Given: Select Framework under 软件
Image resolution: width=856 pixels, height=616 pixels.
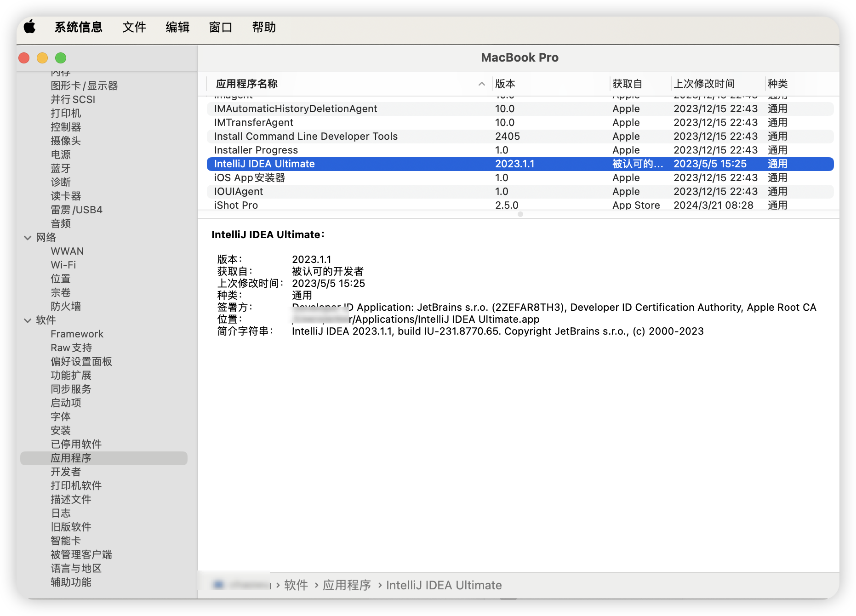Looking at the screenshot, I should click(x=77, y=334).
